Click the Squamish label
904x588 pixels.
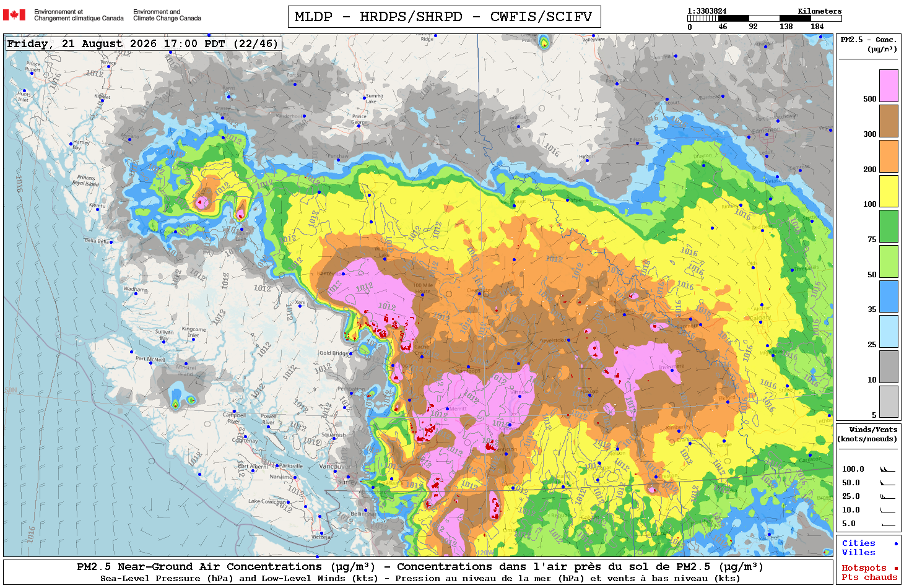pyautogui.click(x=333, y=435)
